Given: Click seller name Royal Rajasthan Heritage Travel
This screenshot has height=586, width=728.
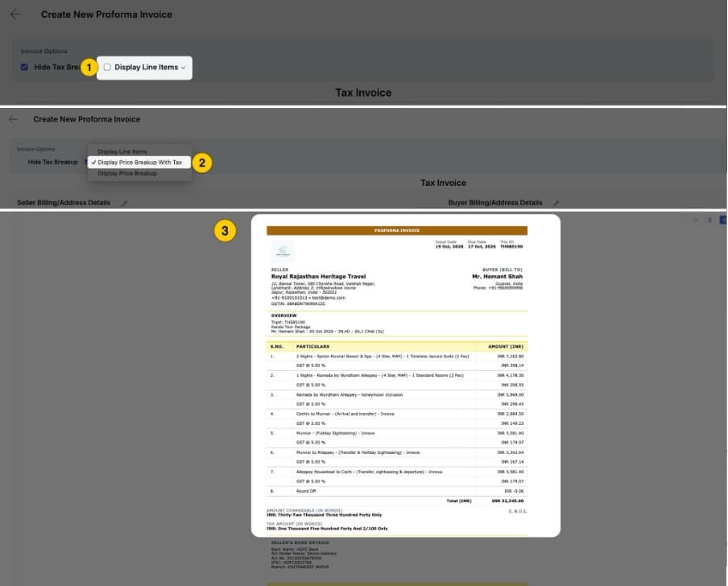Looking at the screenshot, I should 319,277.
